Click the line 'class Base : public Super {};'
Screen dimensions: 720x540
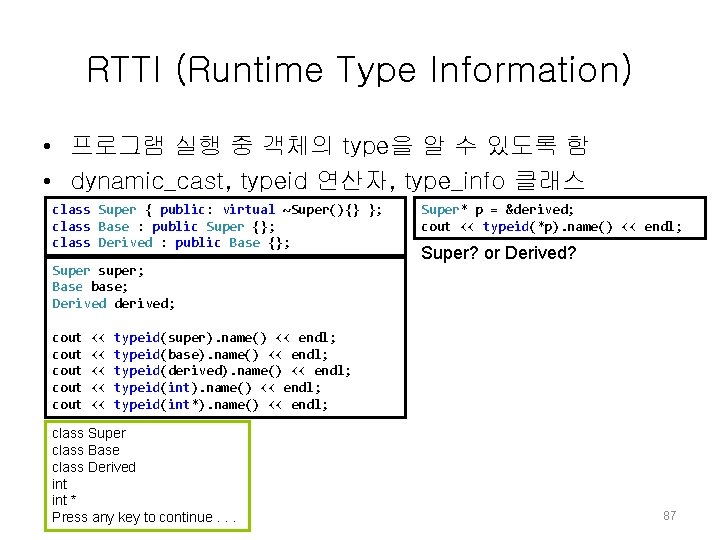point(163,227)
